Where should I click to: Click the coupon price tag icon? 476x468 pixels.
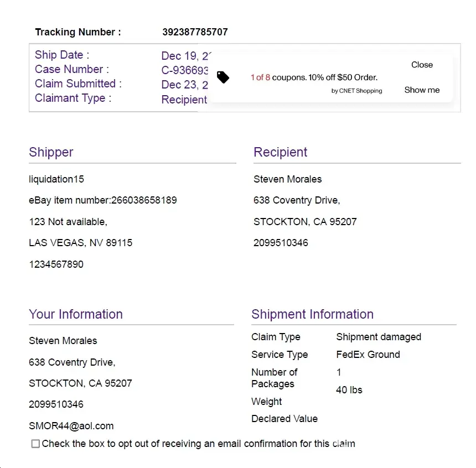(x=223, y=77)
